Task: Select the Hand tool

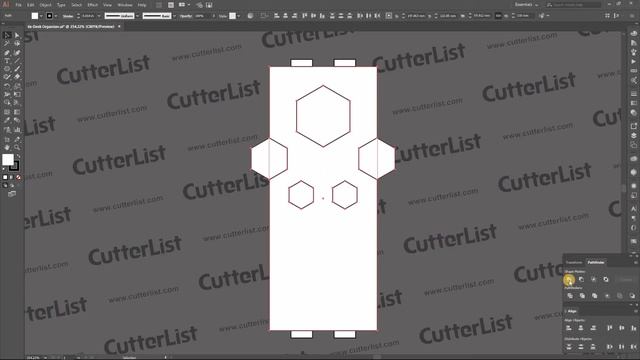Action: point(7,147)
